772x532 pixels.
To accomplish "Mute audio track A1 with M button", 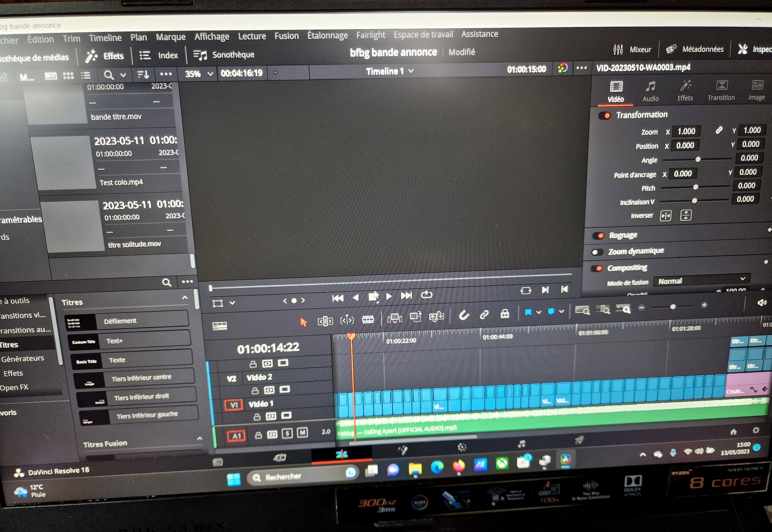I will [302, 433].
